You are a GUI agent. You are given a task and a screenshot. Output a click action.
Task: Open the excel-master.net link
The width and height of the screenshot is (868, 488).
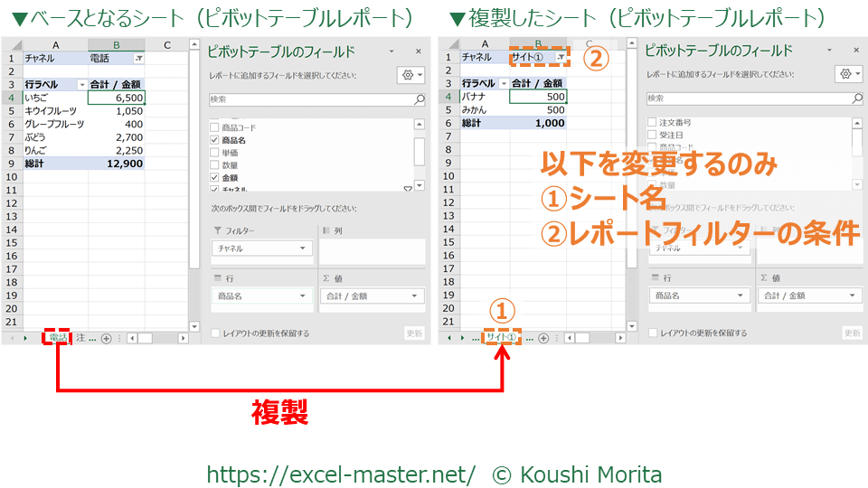pyautogui.click(x=341, y=474)
